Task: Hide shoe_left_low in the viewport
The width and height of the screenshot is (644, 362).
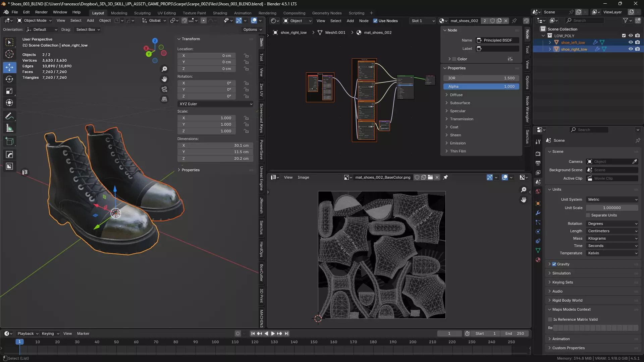Action: 631,42
